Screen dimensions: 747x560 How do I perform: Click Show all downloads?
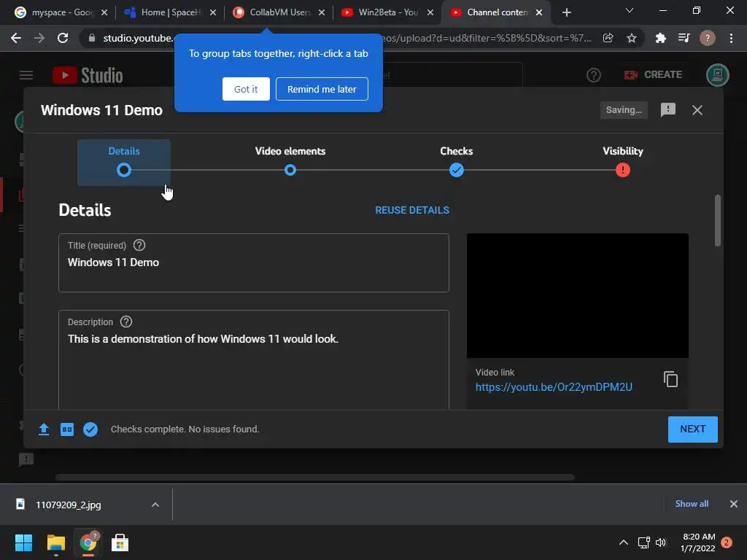(692, 504)
